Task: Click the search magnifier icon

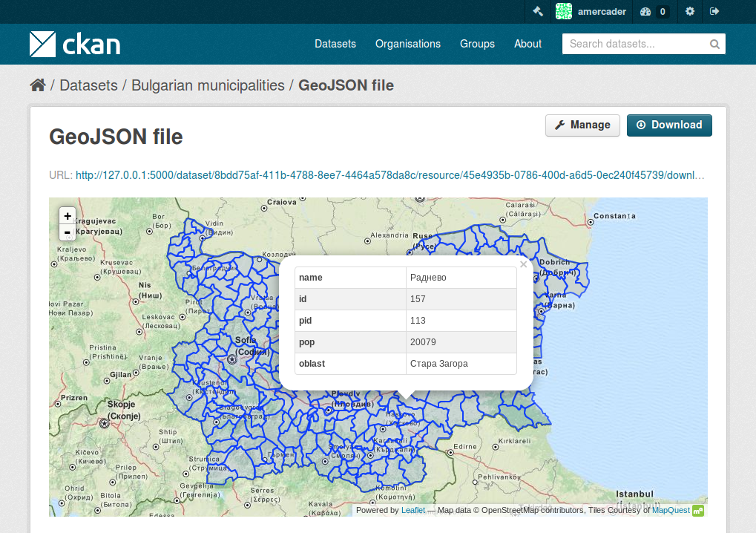Action: (714, 44)
